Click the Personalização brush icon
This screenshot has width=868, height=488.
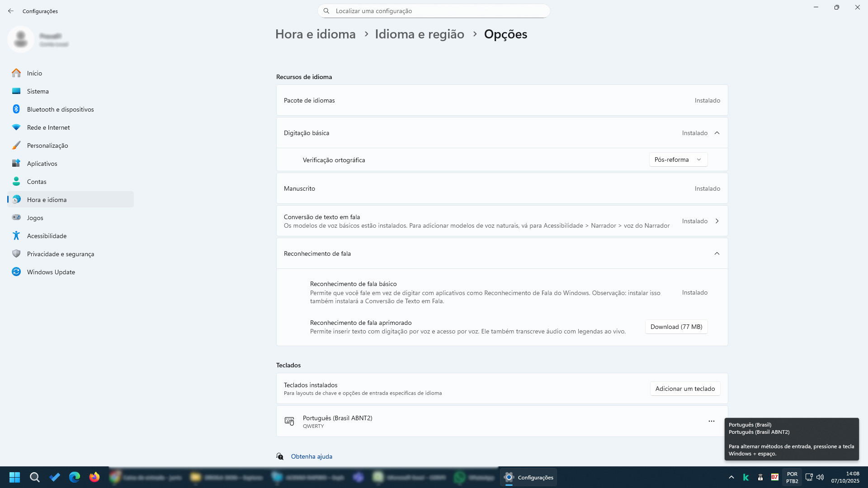[16, 145]
